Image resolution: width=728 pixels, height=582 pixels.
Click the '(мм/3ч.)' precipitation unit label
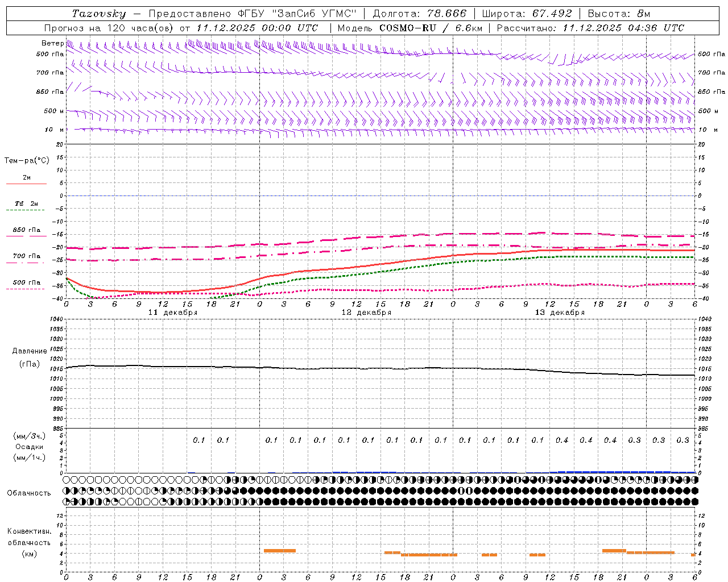(30, 436)
